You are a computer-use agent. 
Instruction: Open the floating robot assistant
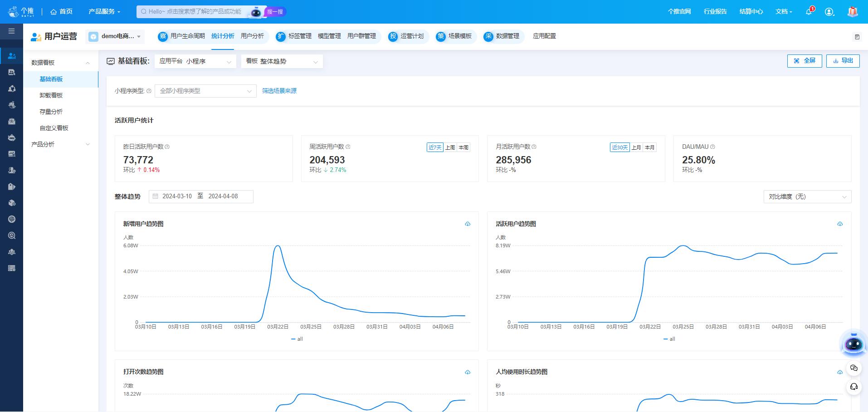tap(853, 343)
